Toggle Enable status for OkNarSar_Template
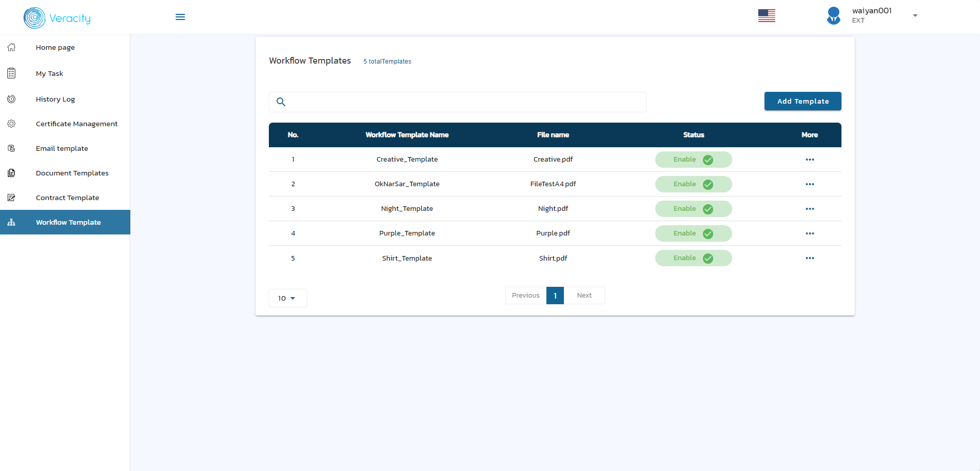 pyautogui.click(x=693, y=184)
